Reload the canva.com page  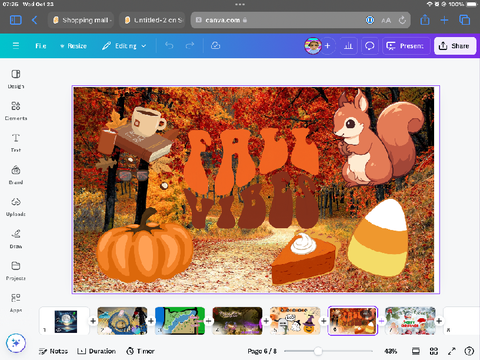click(402, 20)
